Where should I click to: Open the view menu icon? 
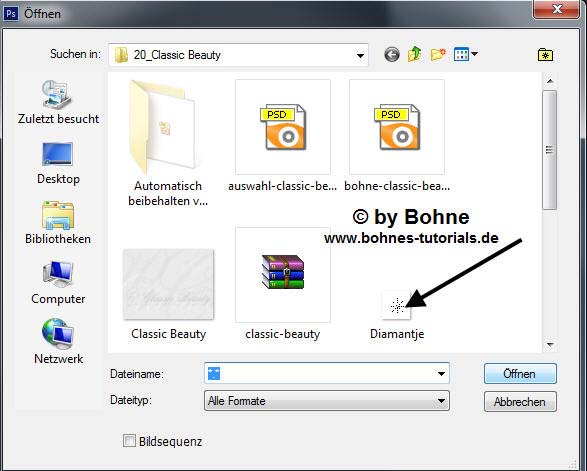[x=465, y=55]
